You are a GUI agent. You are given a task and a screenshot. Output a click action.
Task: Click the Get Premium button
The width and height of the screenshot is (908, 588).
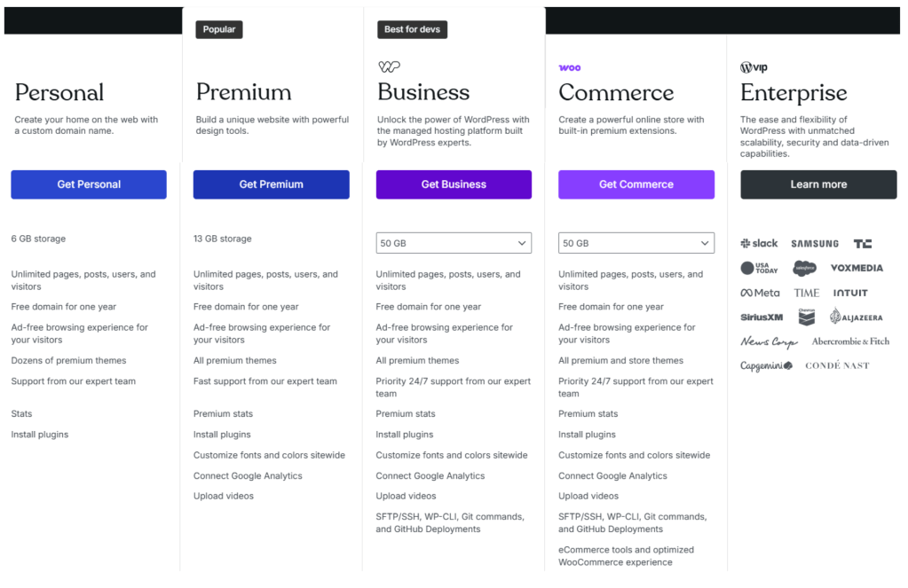(271, 184)
